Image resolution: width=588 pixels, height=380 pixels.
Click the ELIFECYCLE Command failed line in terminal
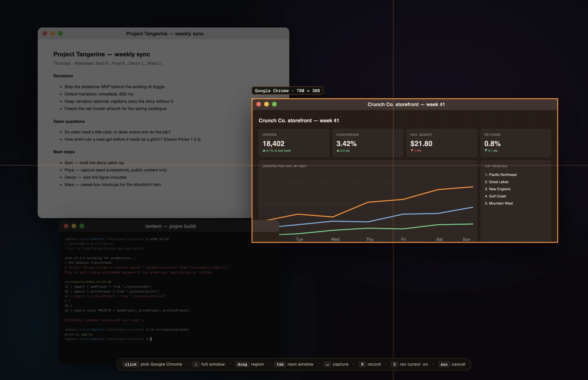(x=104, y=320)
